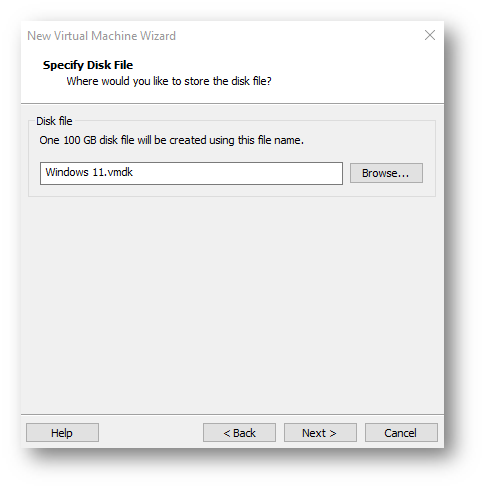Click the blank gray area below the Disk file group
The height and width of the screenshot is (490, 486).
coord(232,300)
